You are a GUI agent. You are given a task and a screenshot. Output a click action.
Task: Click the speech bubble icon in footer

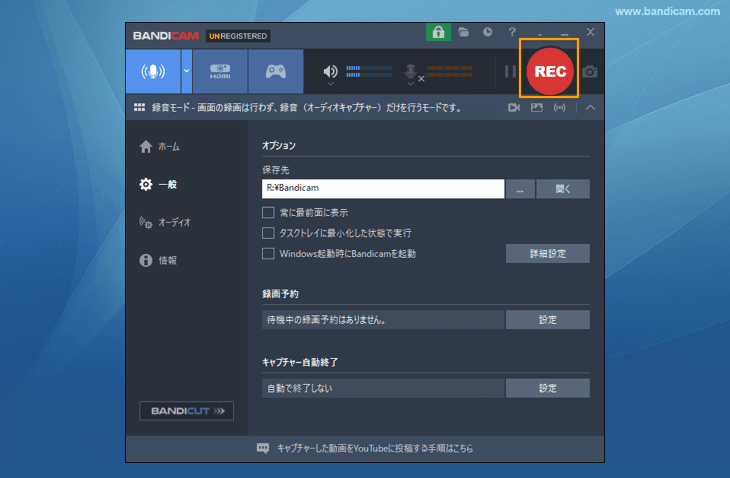coord(263,448)
